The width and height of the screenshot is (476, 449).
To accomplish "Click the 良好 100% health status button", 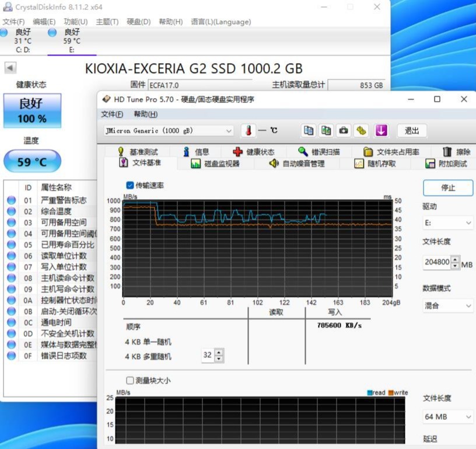I will coord(32,110).
